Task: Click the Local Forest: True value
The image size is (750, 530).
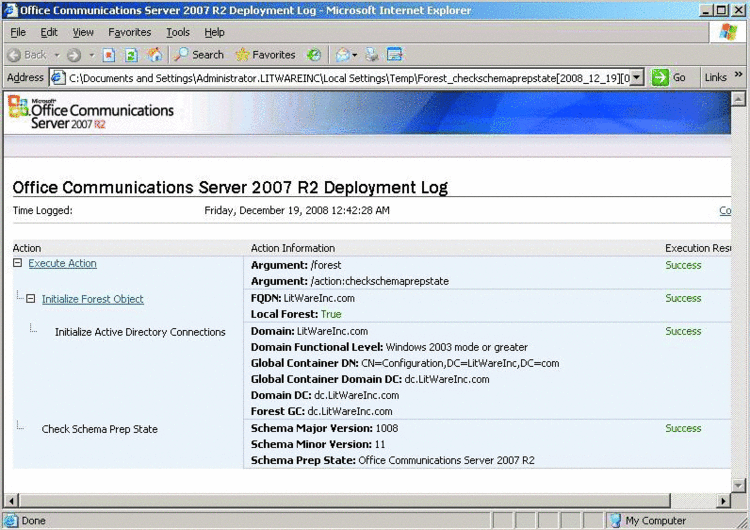Action: [x=331, y=314]
